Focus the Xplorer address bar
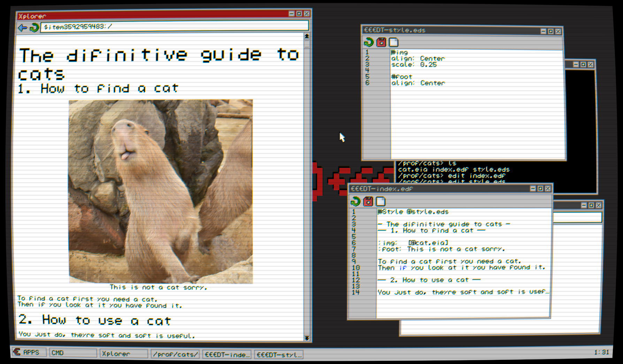Viewport: 623px width, 364px height. [175, 26]
